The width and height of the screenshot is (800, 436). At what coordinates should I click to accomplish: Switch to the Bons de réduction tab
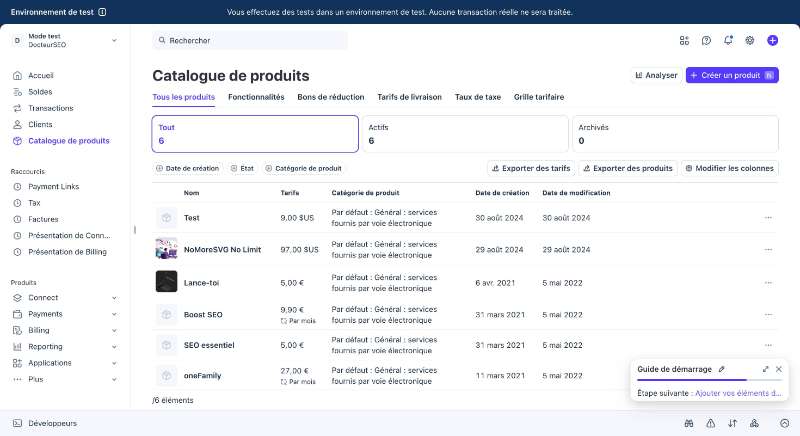click(x=331, y=97)
